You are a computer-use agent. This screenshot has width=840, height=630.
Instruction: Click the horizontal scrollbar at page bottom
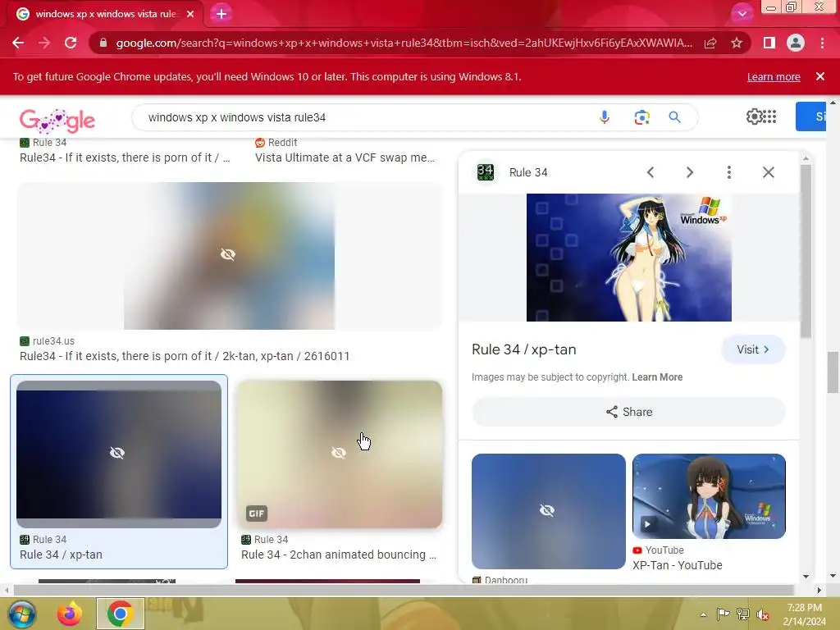(403, 591)
